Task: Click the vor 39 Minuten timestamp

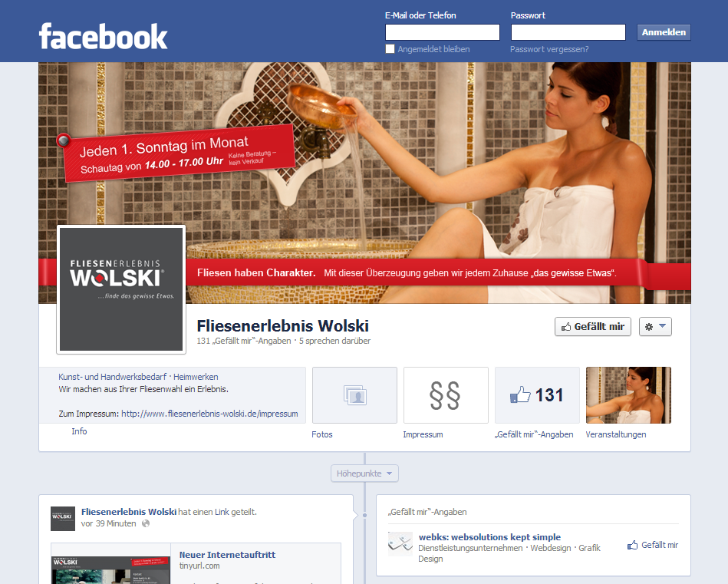Action: (x=109, y=523)
